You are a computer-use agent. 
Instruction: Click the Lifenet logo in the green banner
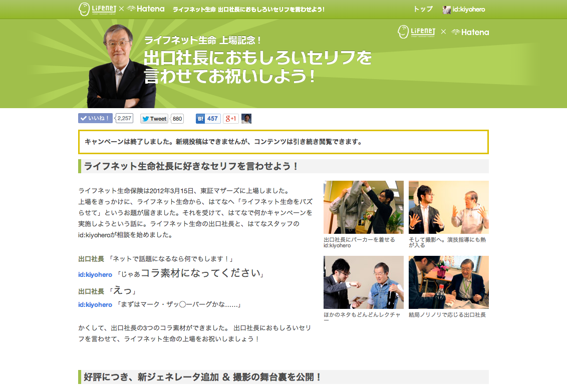416,32
